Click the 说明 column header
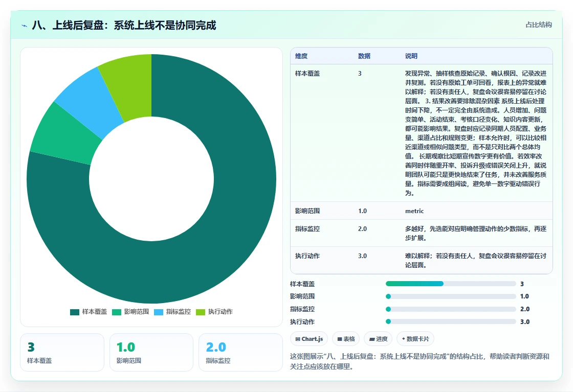 click(x=411, y=56)
